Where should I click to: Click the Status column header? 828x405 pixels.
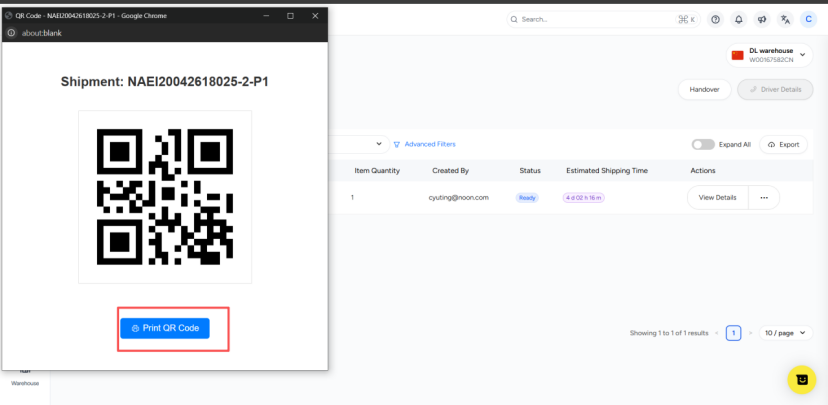pyautogui.click(x=530, y=171)
